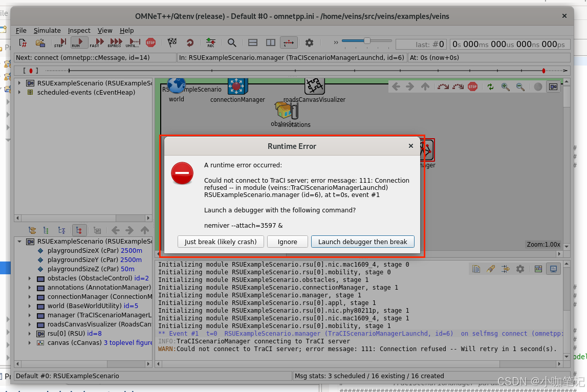Image resolution: width=587 pixels, height=392 pixels.
Task: Click canvas zoom out magnifier
Action: (520, 87)
